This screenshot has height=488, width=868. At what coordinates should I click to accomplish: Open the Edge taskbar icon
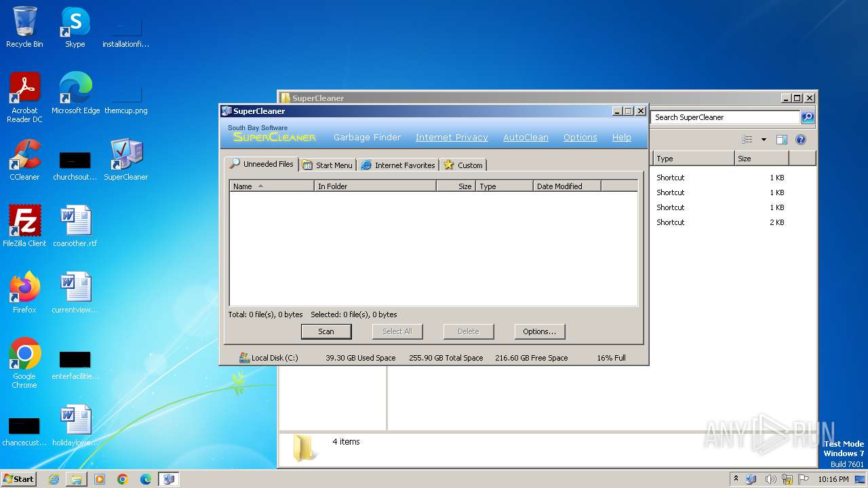[146, 479]
